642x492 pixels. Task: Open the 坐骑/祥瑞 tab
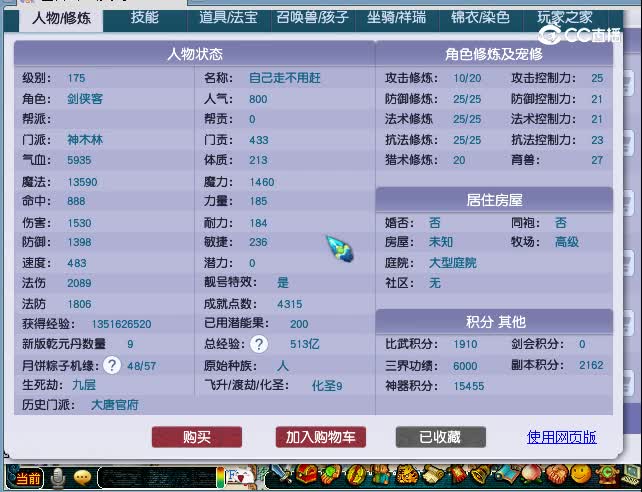(x=396, y=18)
